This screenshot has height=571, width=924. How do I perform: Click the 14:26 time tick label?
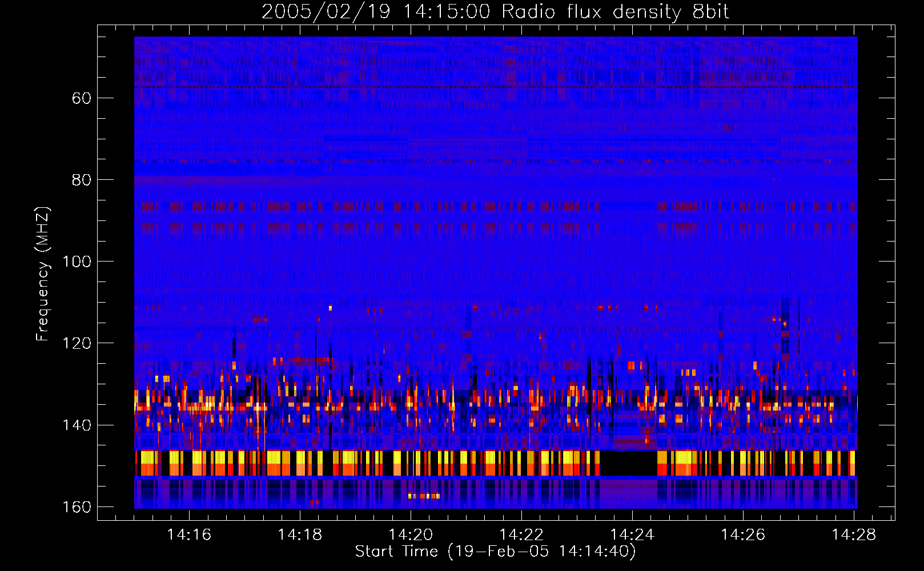[x=743, y=534]
